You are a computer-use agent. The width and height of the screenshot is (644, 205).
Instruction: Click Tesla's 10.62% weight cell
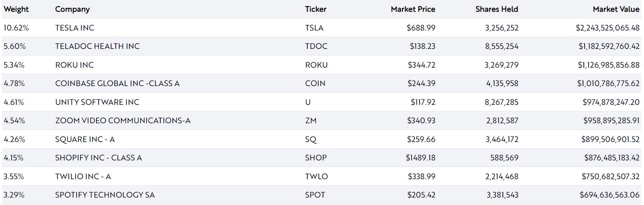click(16, 28)
